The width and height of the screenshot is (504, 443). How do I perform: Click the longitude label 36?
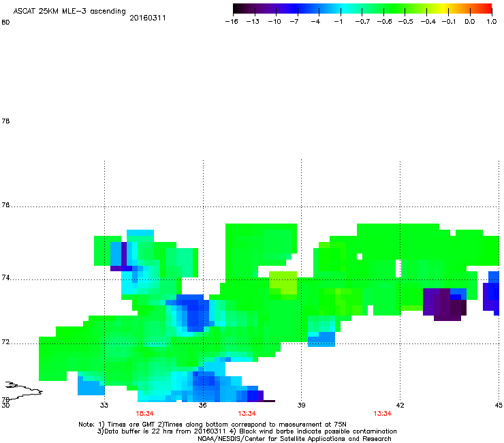(x=202, y=405)
